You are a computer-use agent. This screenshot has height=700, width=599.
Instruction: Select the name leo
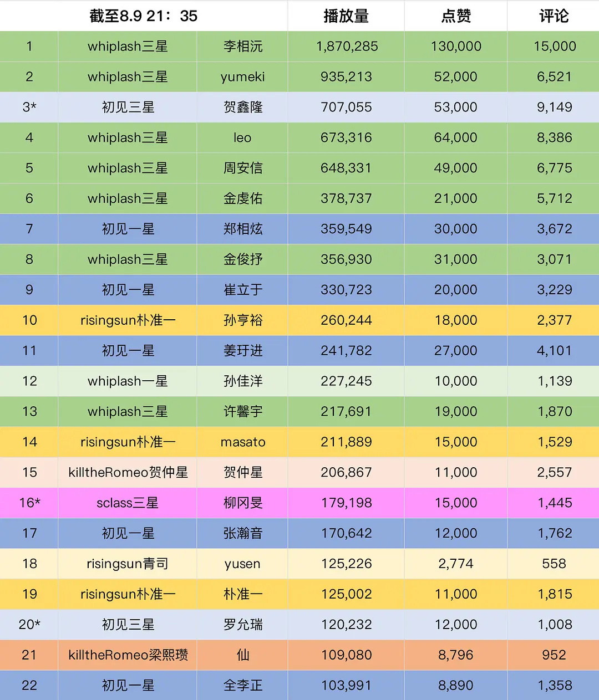coord(242,138)
